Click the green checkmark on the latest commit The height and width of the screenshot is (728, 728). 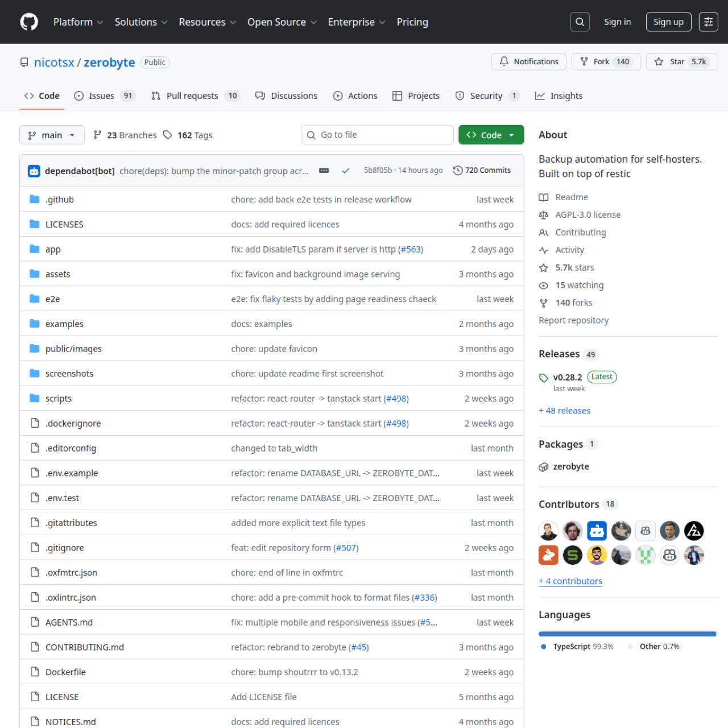(x=345, y=170)
